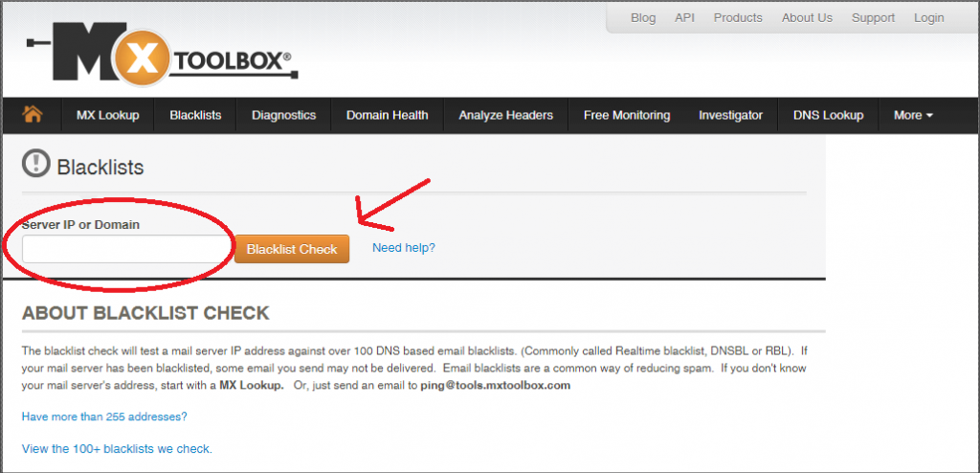View the 100+ blacklists we check
Viewport: 980px width, 473px height.
(x=117, y=449)
